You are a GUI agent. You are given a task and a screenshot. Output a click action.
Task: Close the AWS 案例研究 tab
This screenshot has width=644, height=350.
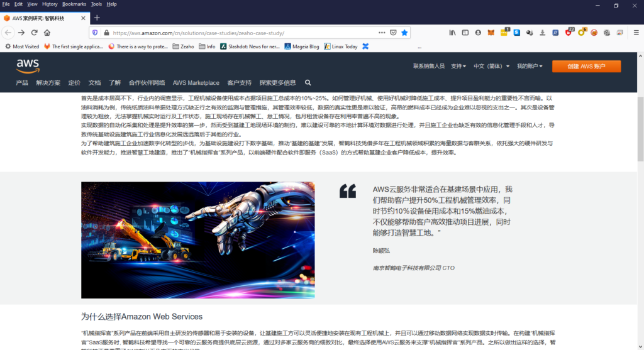click(84, 18)
